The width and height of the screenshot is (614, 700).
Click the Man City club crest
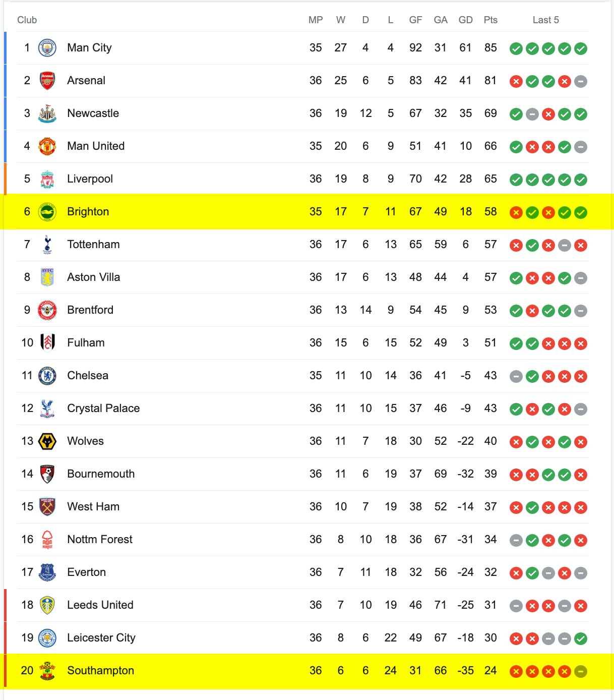click(x=47, y=48)
